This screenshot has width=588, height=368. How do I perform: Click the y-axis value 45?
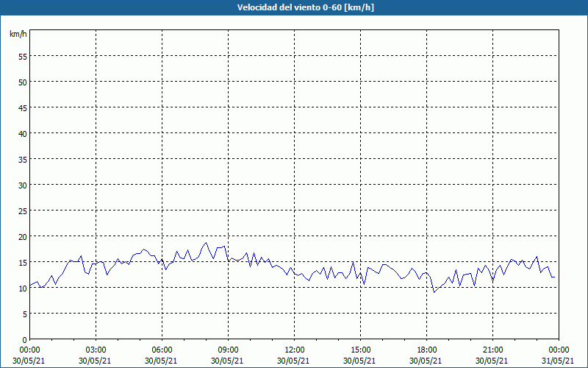click(x=23, y=108)
